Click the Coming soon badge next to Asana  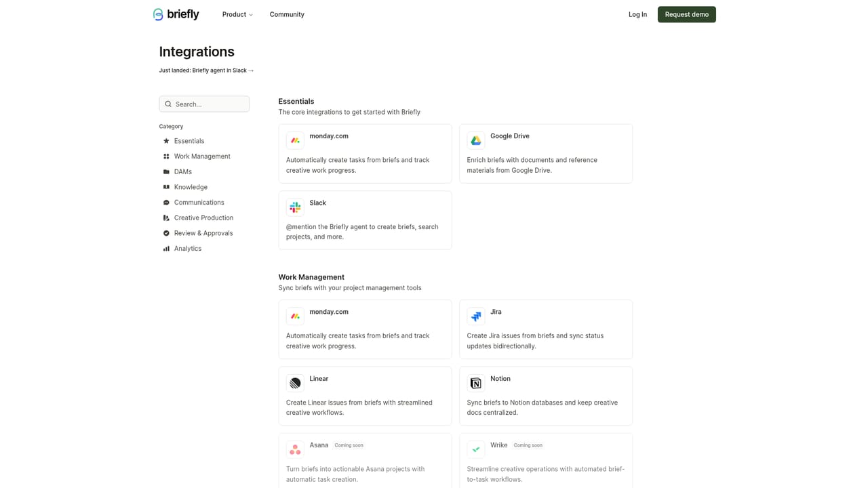(x=349, y=445)
